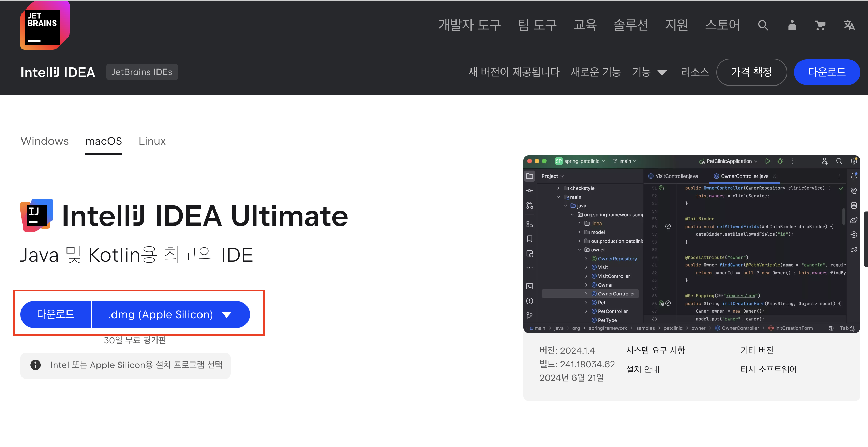The width and height of the screenshot is (868, 447).
Task: Open the 팀 도구 menu
Action: pos(537,25)
